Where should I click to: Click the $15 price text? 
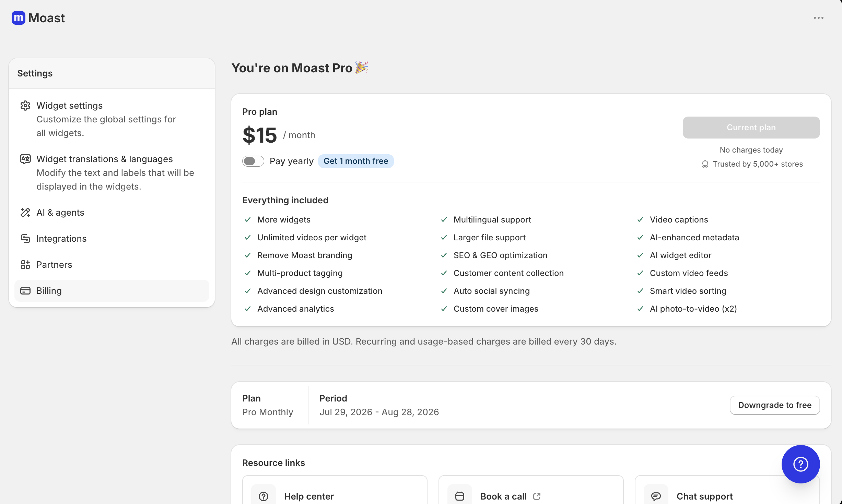point(259,135)
